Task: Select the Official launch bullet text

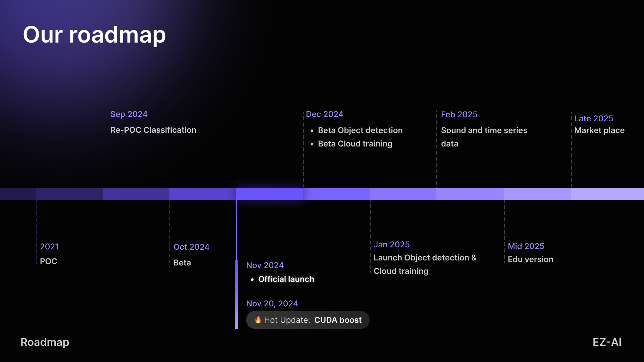Action: [x=286, y=279]
